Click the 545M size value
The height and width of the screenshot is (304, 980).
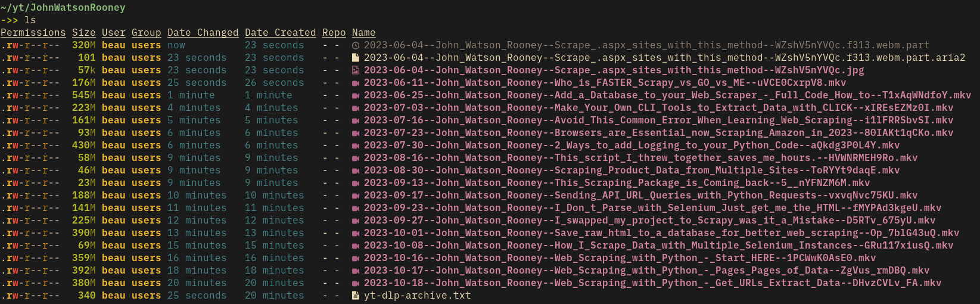84,95
